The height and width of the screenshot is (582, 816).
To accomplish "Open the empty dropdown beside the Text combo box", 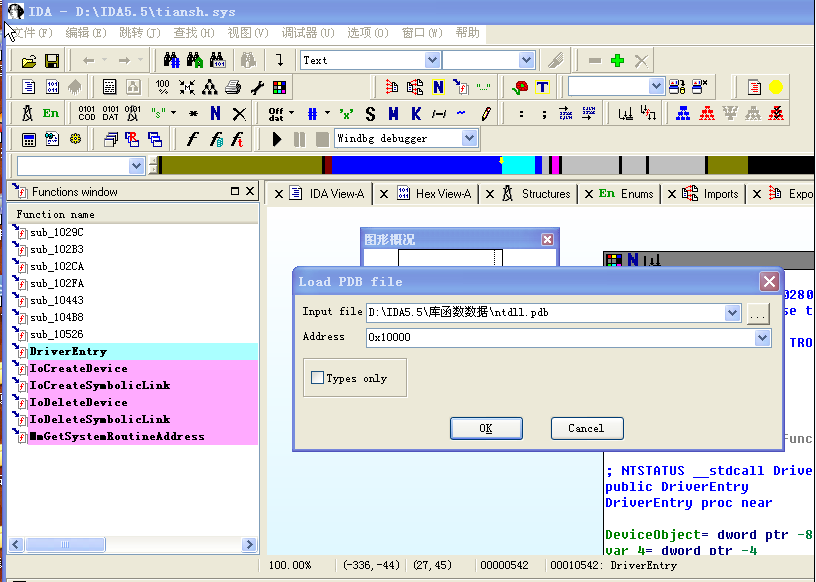I will [526, 60].
